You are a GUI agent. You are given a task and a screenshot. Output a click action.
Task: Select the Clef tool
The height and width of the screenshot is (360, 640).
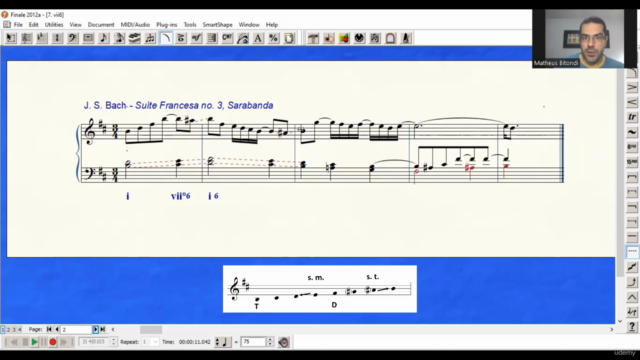pyautogui.click(x=73, y=38)
